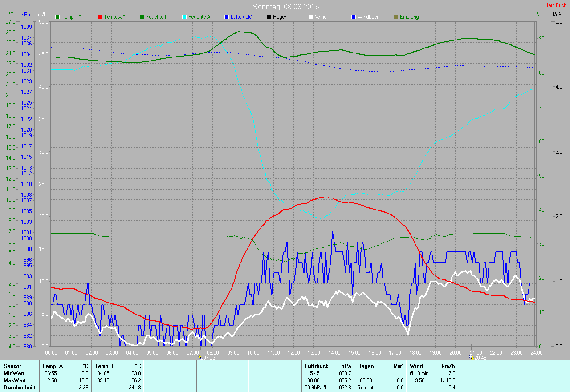The image size is (570, 392).
Task: Click the white Wind legend square
Action: (x=311, y=17)
